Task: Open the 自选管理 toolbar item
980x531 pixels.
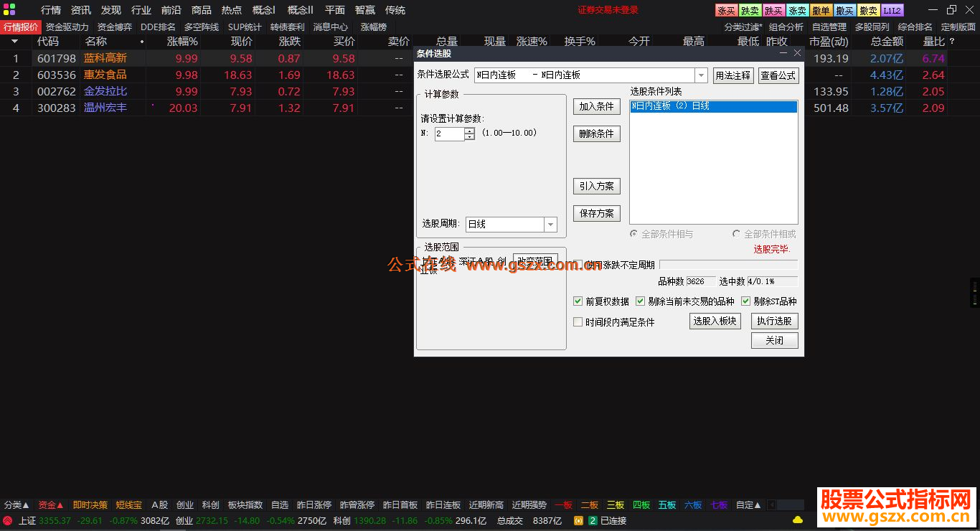Action: (x=829, y=27)
